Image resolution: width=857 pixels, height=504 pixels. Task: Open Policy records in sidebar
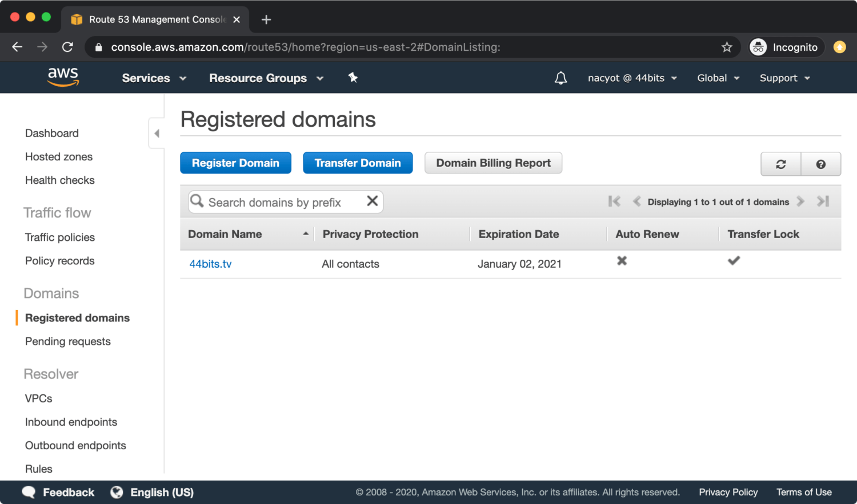60,260
